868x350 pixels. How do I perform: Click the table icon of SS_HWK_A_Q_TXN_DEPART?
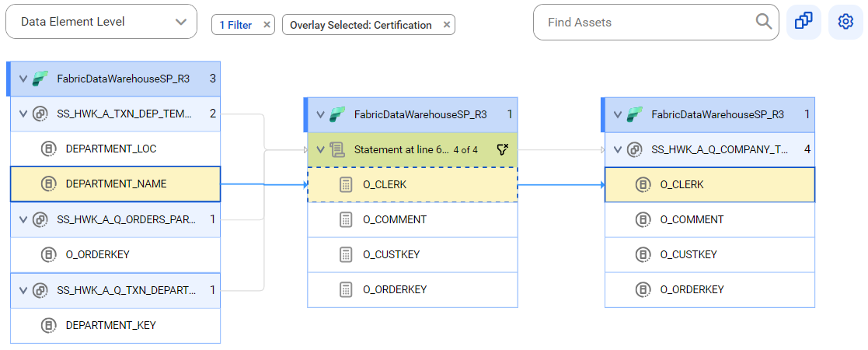pyautogui.click(x=40, y=289)
